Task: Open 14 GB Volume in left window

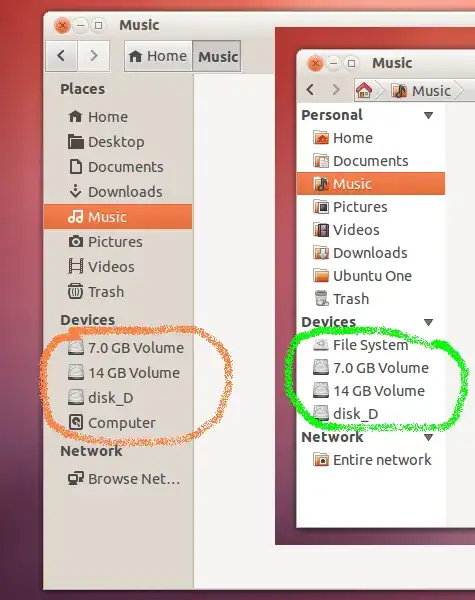Action: (118, 373)
